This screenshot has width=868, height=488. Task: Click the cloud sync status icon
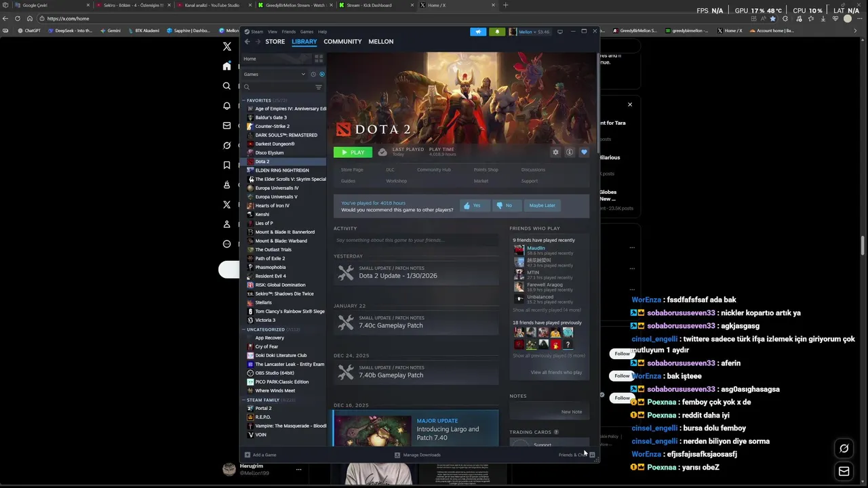382,152
